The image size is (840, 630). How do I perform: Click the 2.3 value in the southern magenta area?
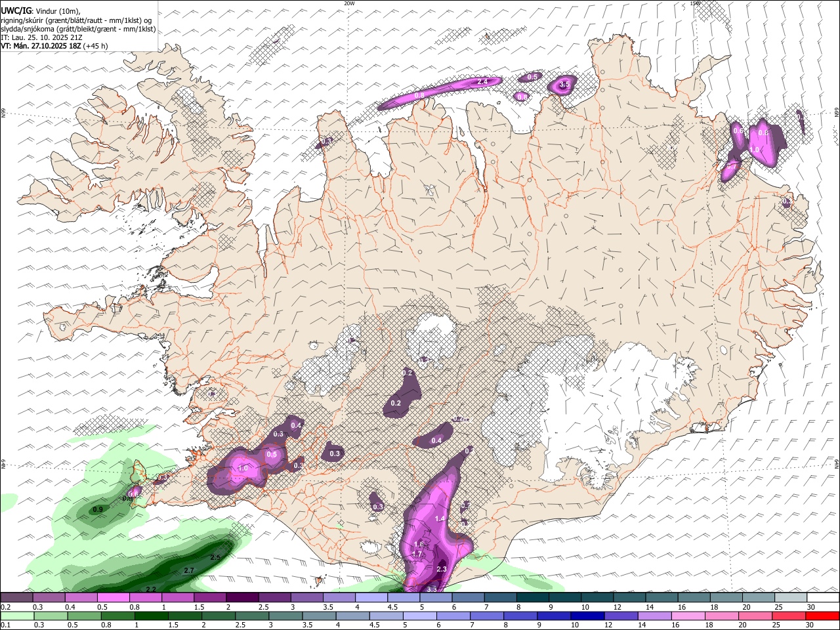442,569
